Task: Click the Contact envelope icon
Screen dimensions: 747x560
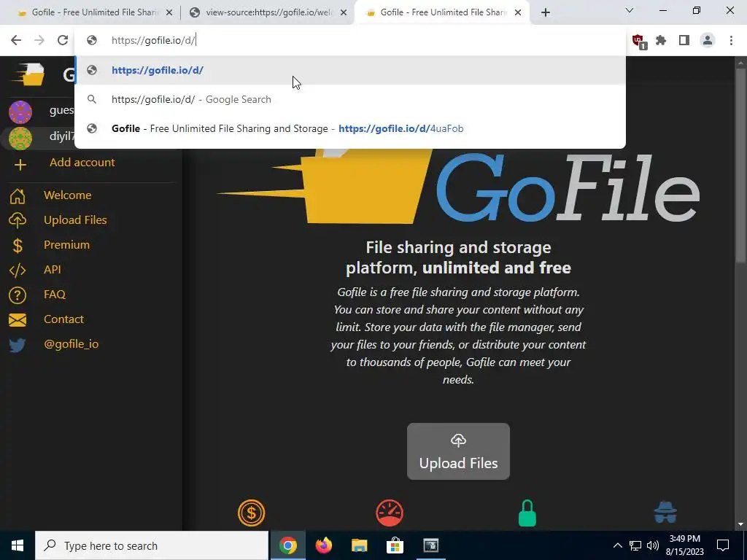Action: point(18,319)
